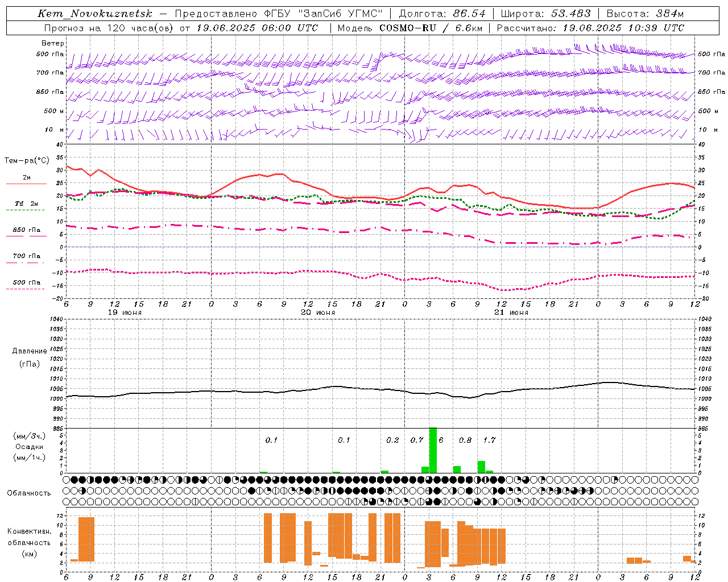The height and width of the screenshot is (582, 728).
Task: Click the 'Облачность' cloud cover label
Action: (x=29, y=493)
